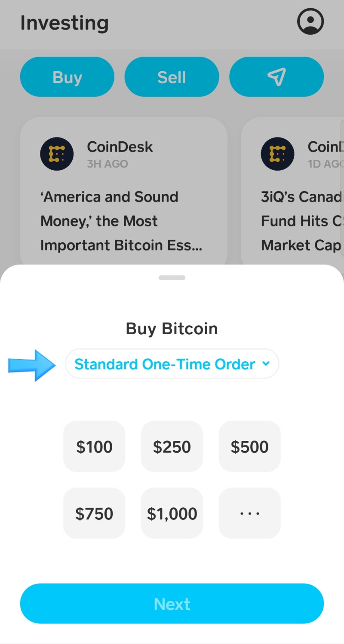
Task: Pick the $500 preset amount
Action: 249,446
